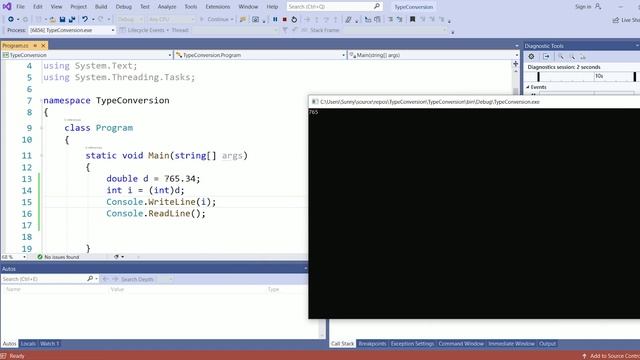Click the Value column header in Autos
This screenshot has height=360, width=640.
(x=117, y=289)
